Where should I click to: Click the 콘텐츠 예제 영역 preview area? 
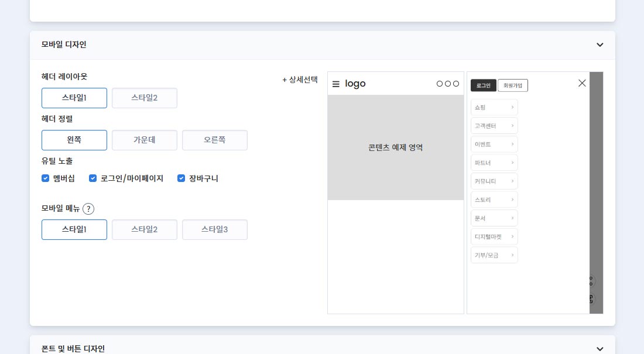point(396,147)
